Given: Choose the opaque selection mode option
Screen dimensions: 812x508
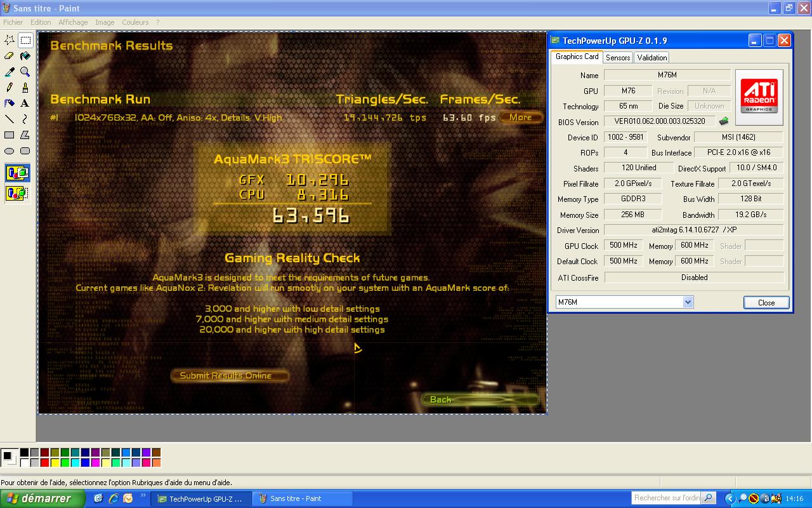Looking at the screenshot, I should [17, 173].
